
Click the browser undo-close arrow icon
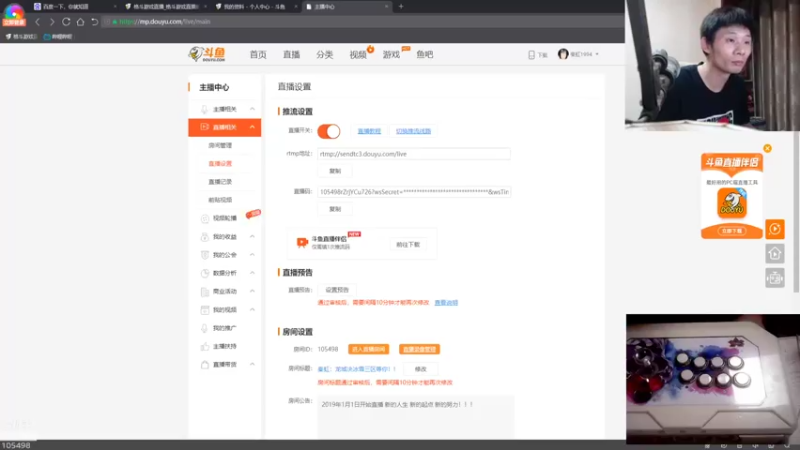94,22
